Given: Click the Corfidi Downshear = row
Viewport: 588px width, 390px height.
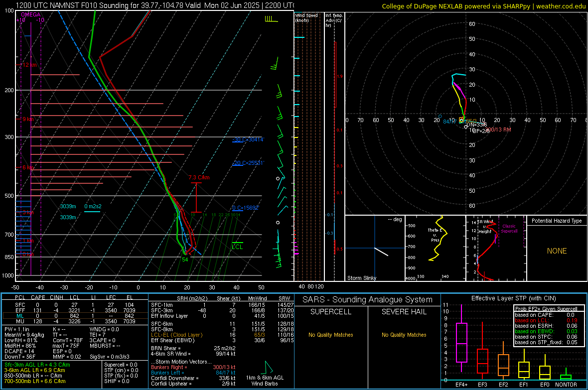Looking at the screenshot, I should 193,378.
